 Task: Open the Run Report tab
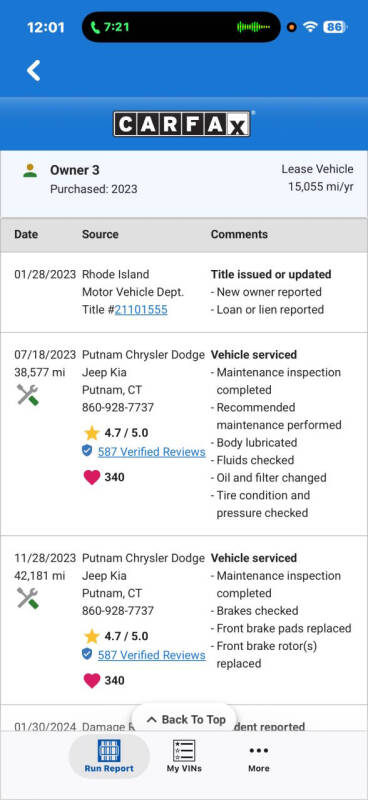[109, 756]
